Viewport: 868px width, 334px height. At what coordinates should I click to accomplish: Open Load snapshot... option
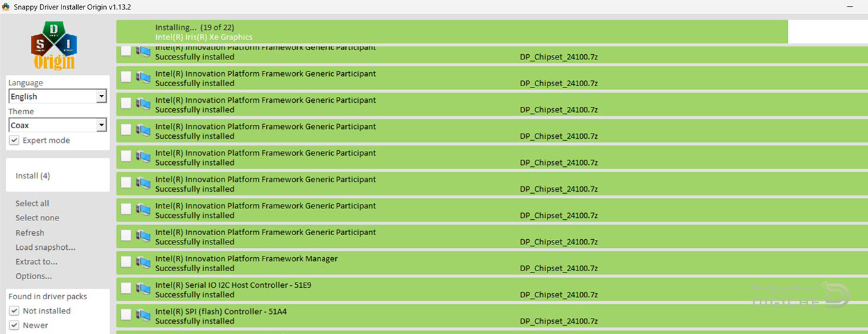[x=45, y=247]
